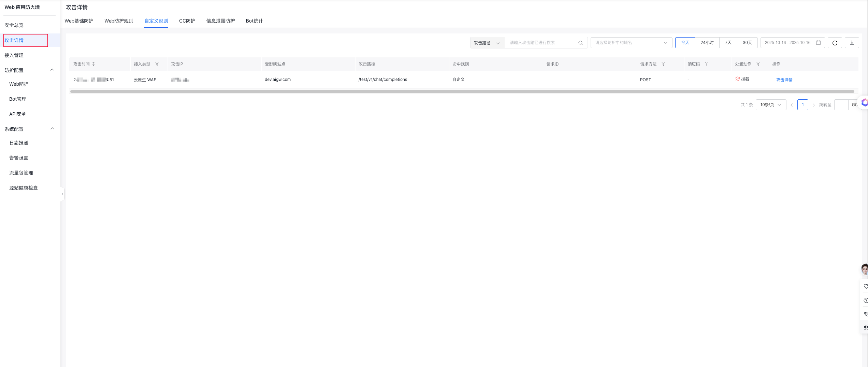Screen dimensions: 868x367
Task: Filter by 接入类型 column funnel icon
Action: pyautogui.click(x=157, y=64)
